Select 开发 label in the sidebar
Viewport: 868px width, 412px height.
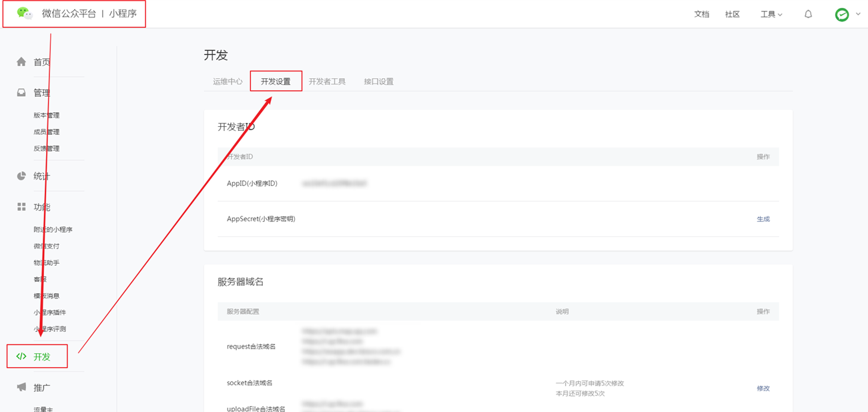42,357
